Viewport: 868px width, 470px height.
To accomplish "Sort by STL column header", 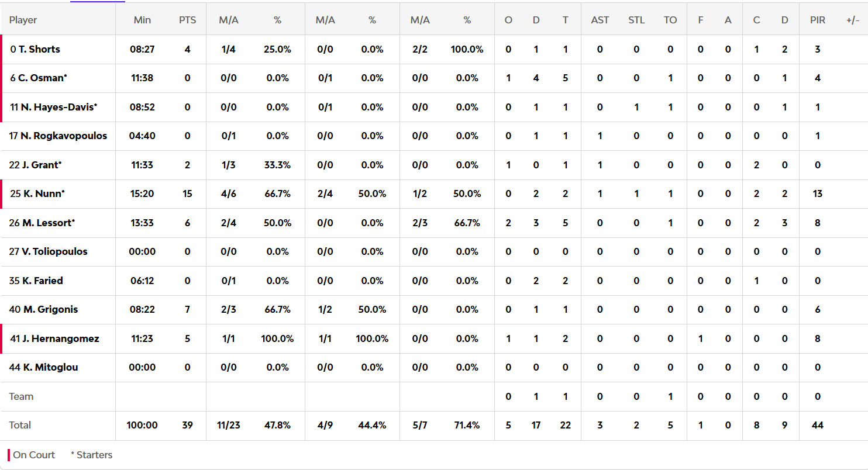I will click(x=636, y=20).
